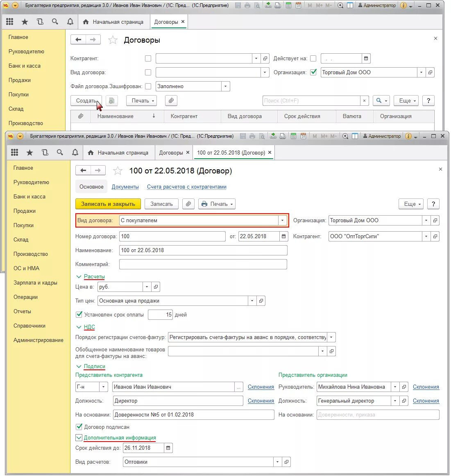Enable Вид договора filter checkbox
The image size is (451, 476).
[x=148, y=72]
